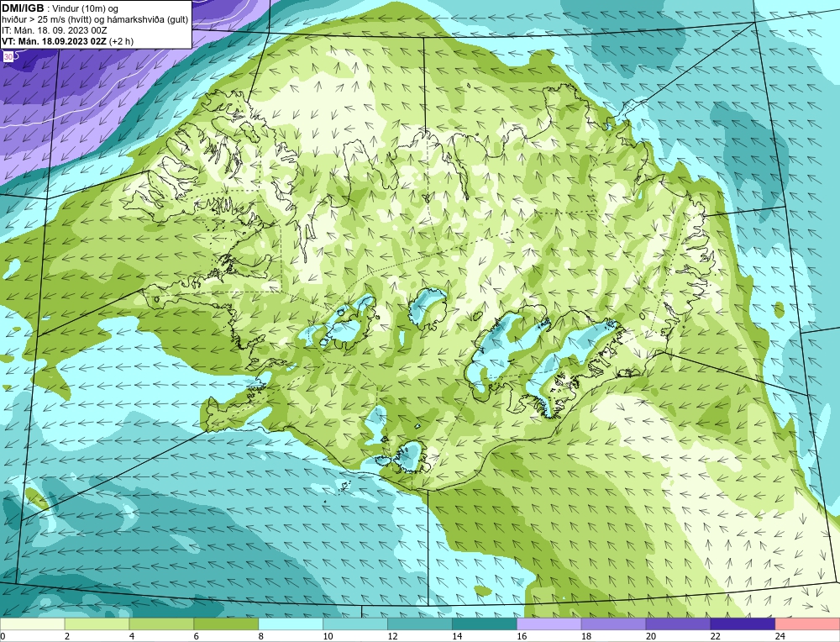Viewport: 840px width, 642px height.
Task: Click the 16–18 m/s lavender legend swatch
Action: (x=549, y=624)
